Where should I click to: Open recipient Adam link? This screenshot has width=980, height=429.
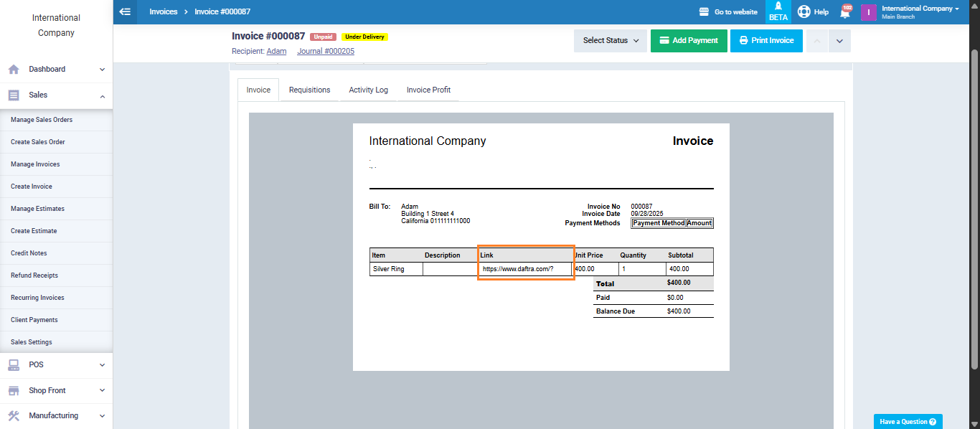(276, 52)
